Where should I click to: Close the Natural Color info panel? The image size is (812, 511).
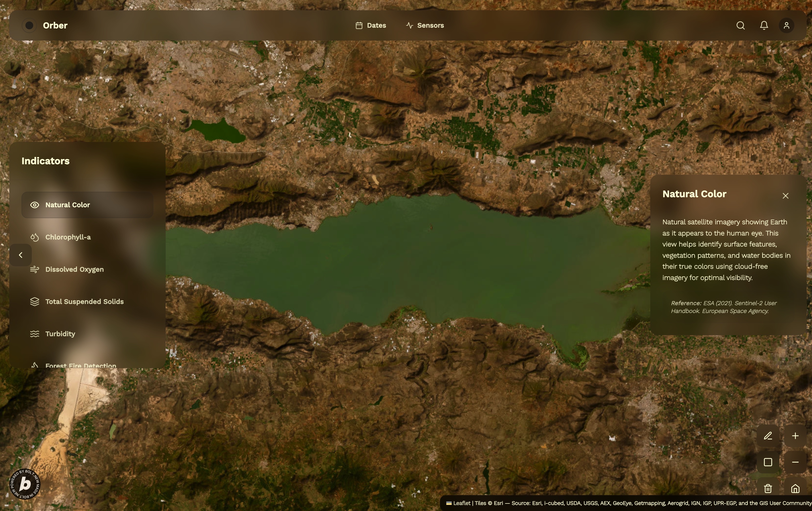(785, 196)
